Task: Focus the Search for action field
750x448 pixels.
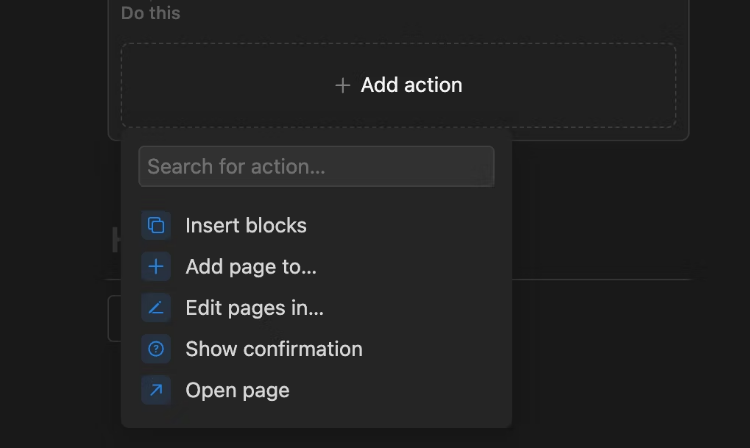Action: click(316, 166)
